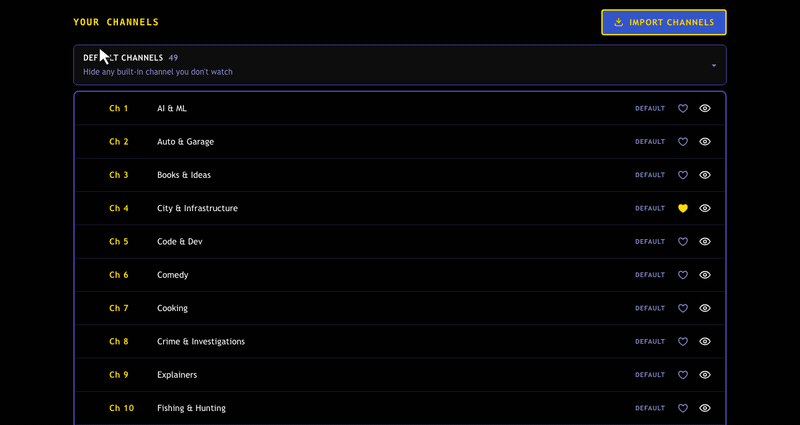Select the Ch 4 label
The height and width of the screenshot is (425, 800).
point(119,208)
